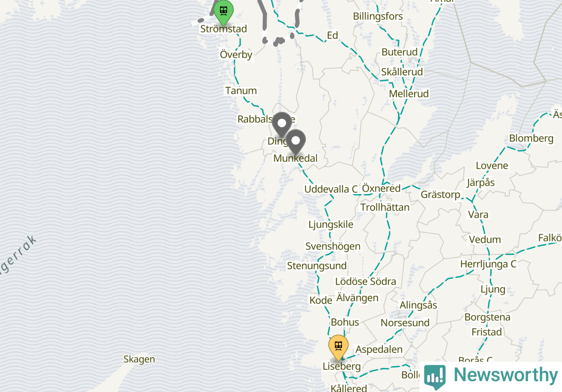
Task: Click the Grästorp station label
Action: pos(440,195)
